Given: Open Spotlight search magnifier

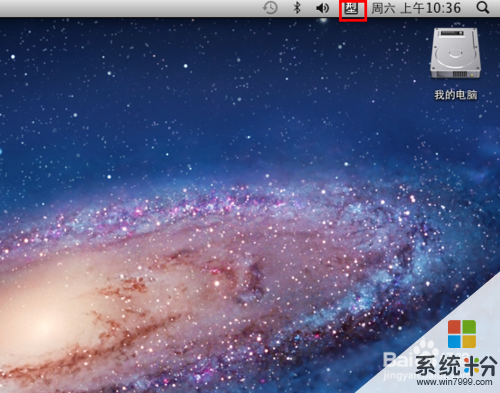Looking at the screenshot, I should point(483,8).
